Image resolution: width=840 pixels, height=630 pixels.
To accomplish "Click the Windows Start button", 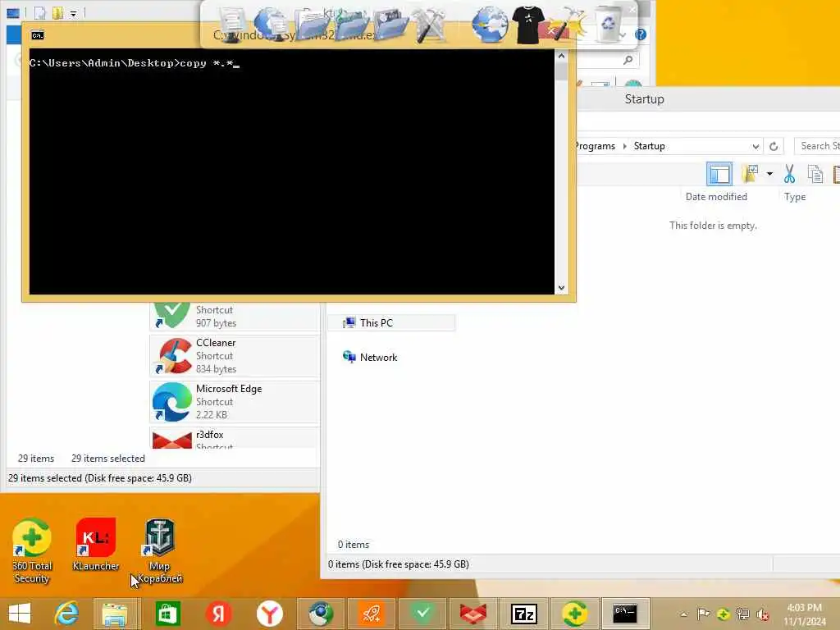I will [x=20, y=614].
